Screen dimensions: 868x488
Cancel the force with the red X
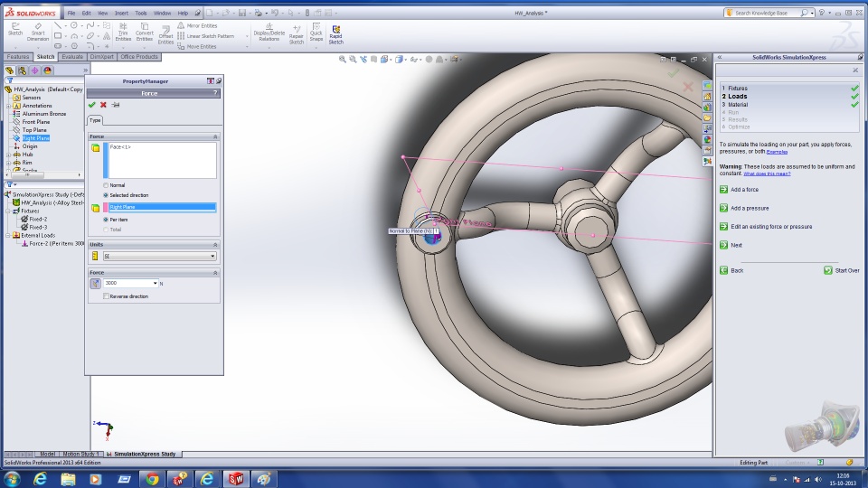point(103,105)
